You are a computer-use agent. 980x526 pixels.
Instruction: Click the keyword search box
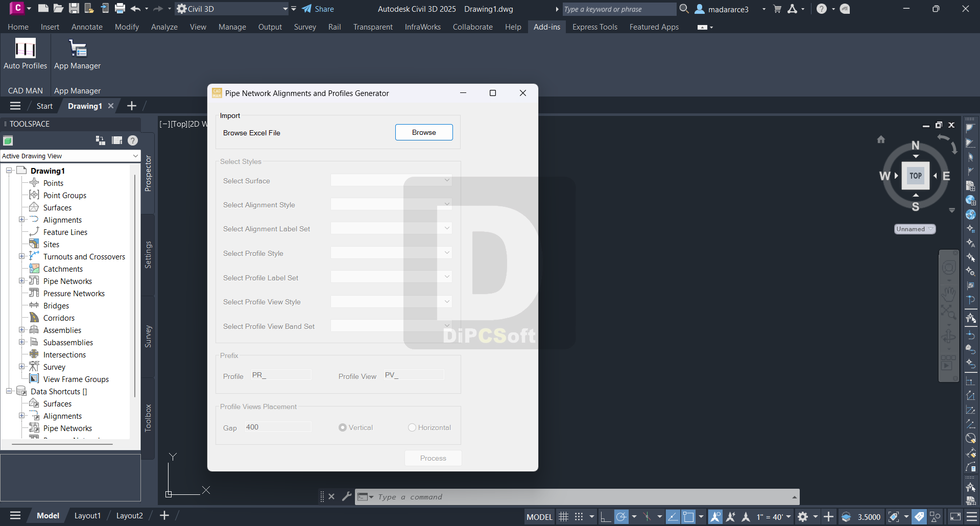point(618,9)
